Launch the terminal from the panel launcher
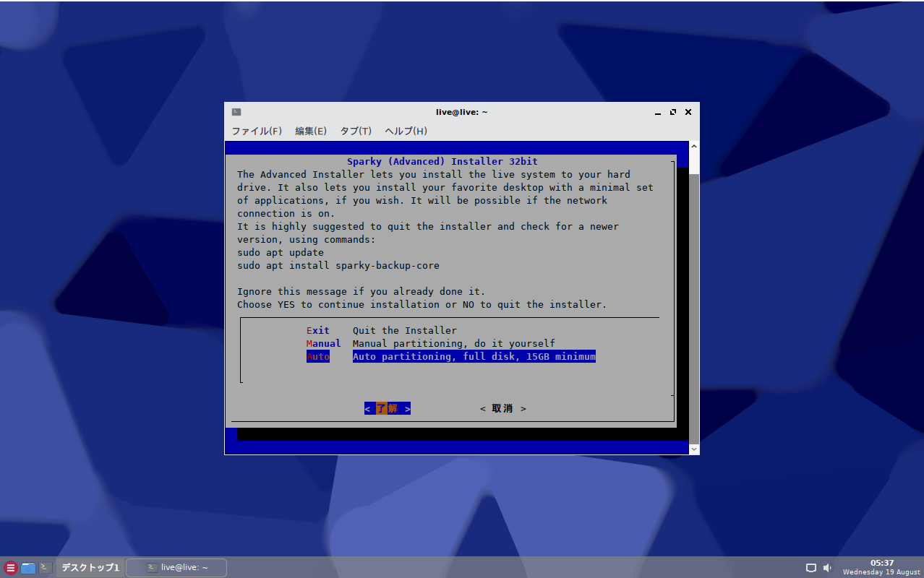The width and height of the screenshot is (924, 578). coord(45,568)
